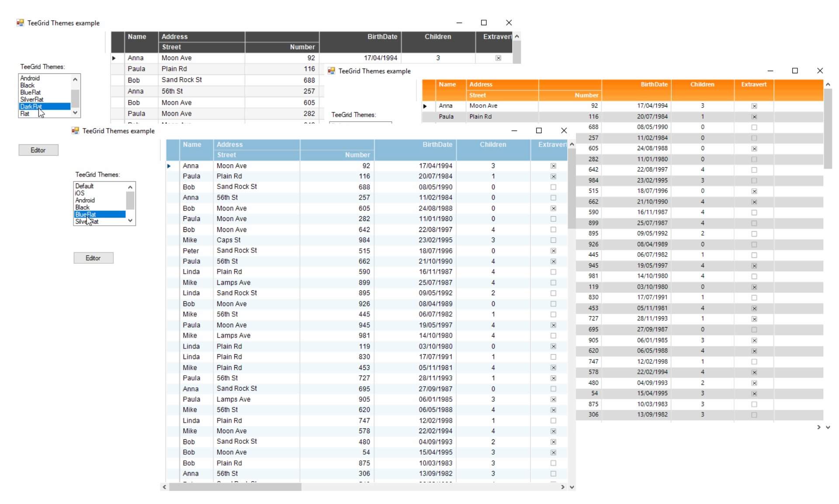Click the app icon in the dark-themed window title bar
The image size is (839, 504).
coord(20,23)
